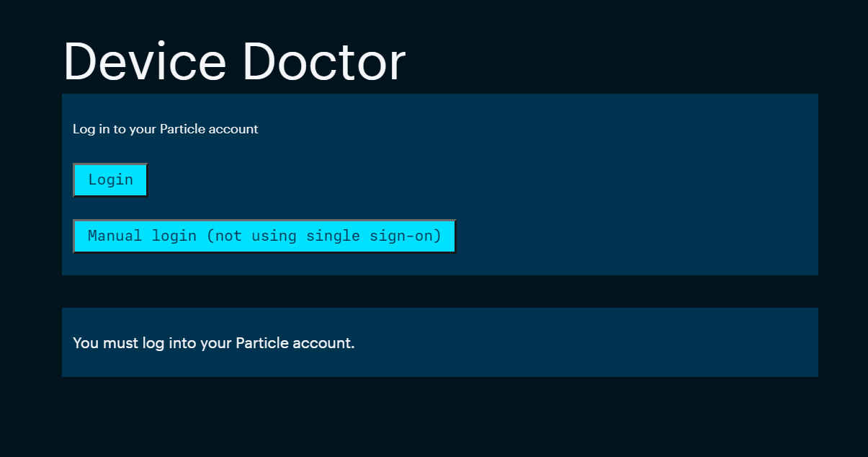Screen dimensions: 868x457
Task: Click "account." at the end of the status message
Action: (x=324, y=343)
